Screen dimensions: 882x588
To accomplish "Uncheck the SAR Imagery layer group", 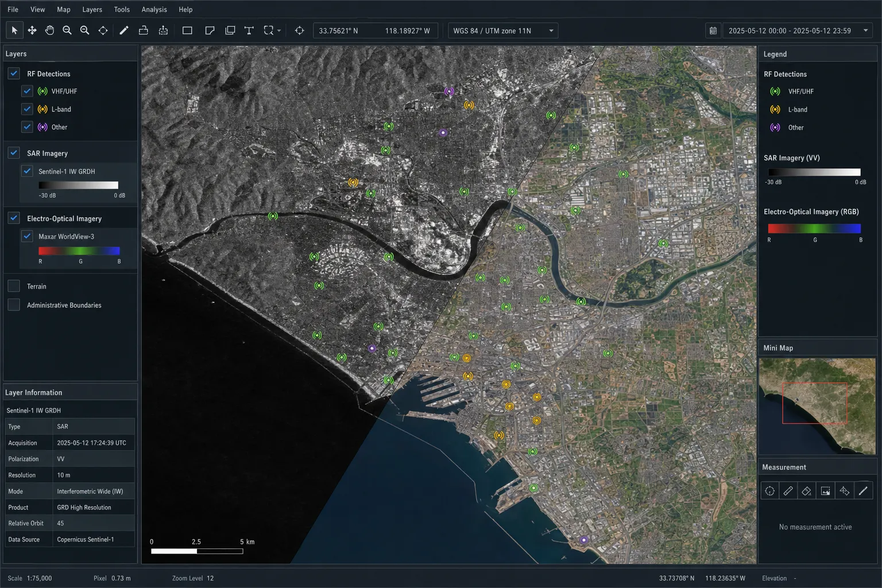I will (x=14, y=153).
